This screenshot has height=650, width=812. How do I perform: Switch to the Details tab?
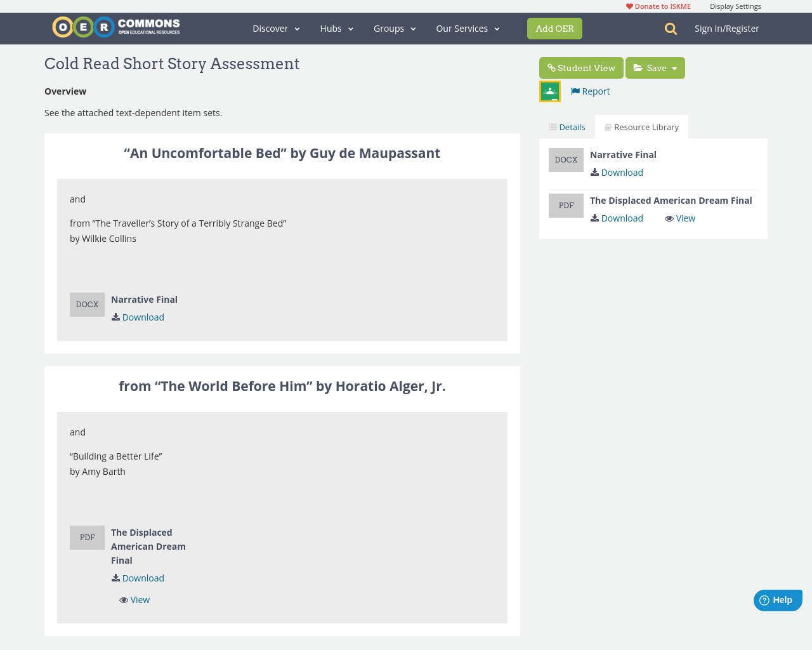click(x=566, y=126)
